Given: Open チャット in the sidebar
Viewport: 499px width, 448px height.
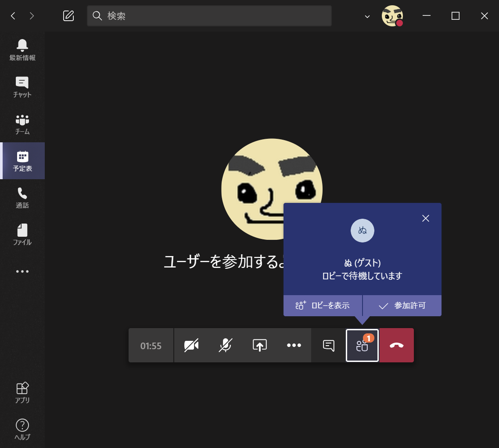Looking at the screenshot, I should coord(22,87).
